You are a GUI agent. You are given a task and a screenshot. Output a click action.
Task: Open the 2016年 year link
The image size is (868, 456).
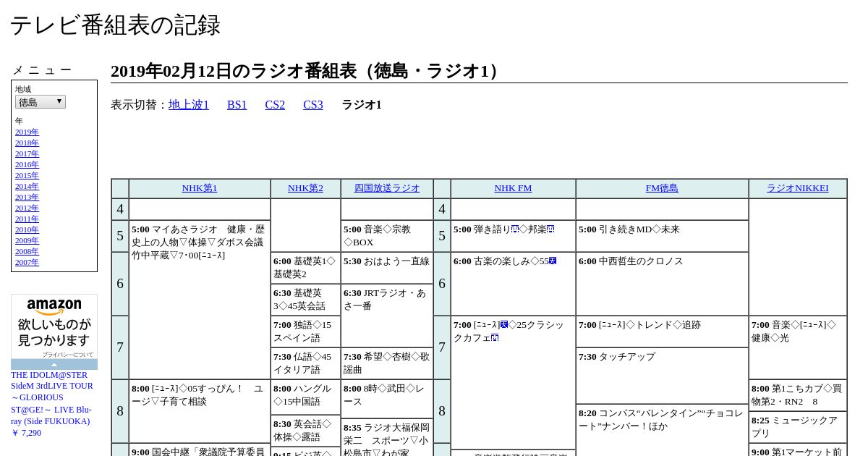tap(27, 164)
